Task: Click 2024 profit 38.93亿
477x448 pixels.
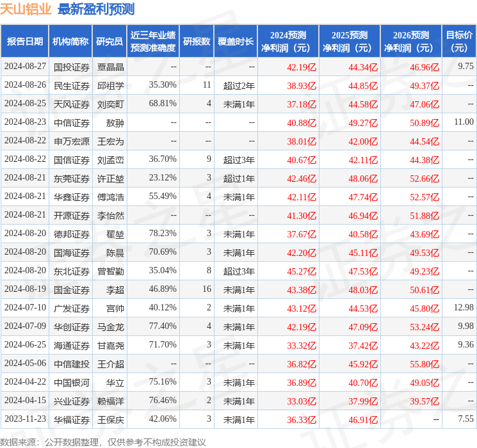Action: [302, 86]
